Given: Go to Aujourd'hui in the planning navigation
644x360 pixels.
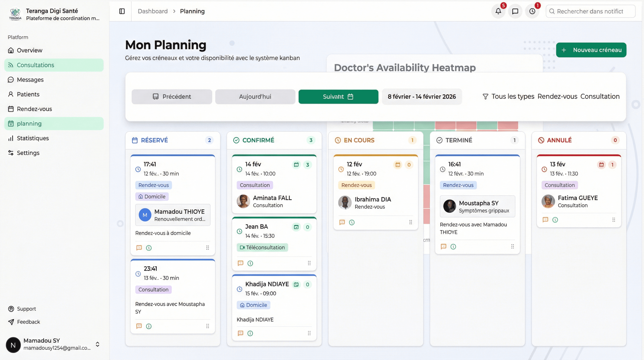Looking at the screenshot, I should 255,97.
